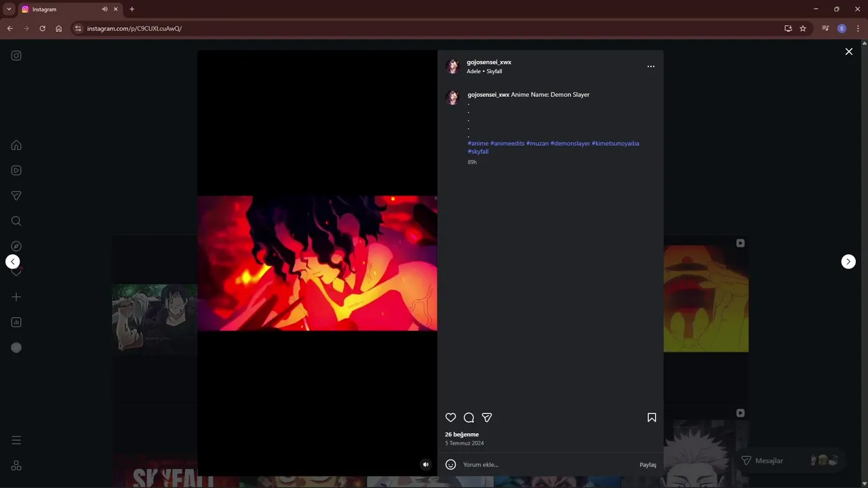The height and width of the screenshot is (488, 868).
Task: Click the 5 Temmuz 2024 date
Action: coord(465,443)
